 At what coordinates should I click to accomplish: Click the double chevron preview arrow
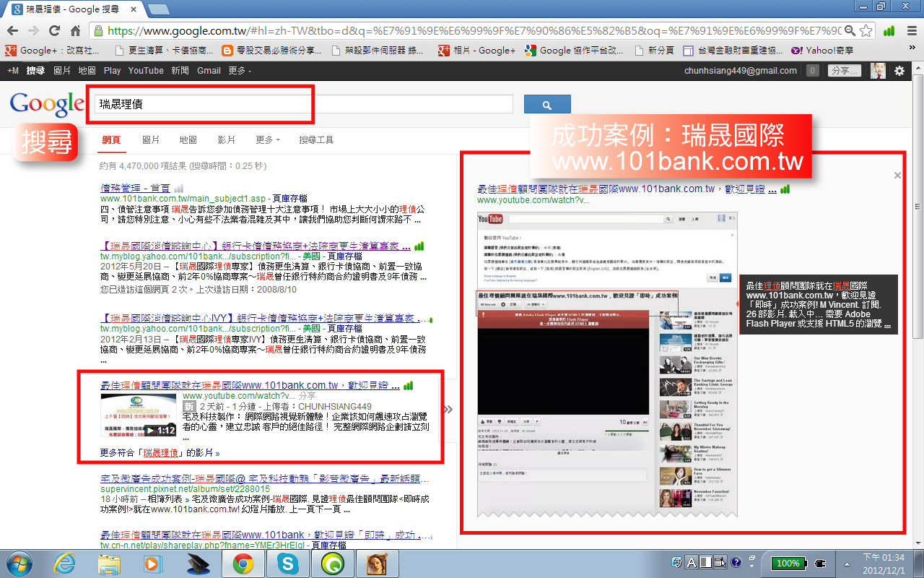pos(448,409)
